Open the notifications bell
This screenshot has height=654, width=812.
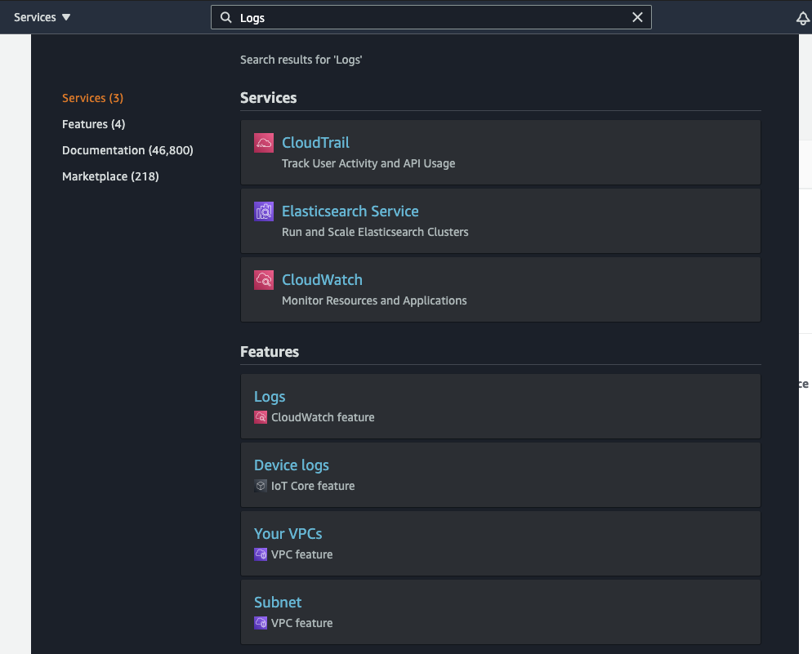(x=802, y=17)
